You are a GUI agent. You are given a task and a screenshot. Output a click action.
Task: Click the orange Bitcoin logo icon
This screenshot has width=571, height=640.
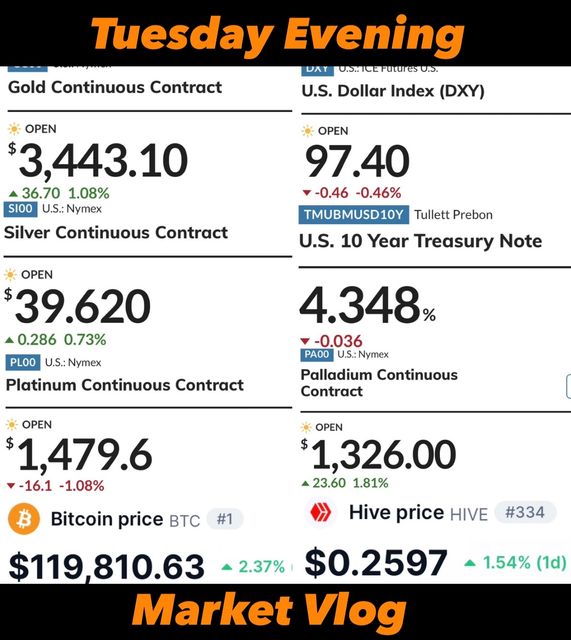[x=24, y=519]
